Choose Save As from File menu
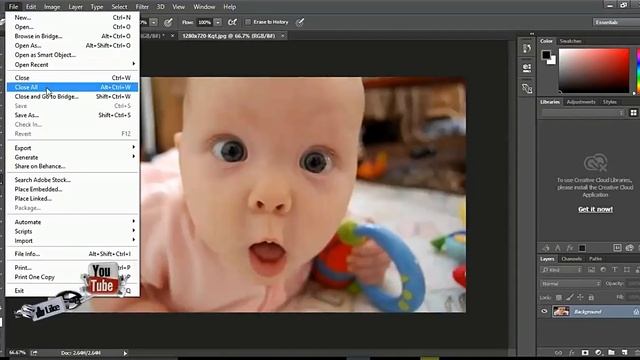Screen dimensions: 640x360 point(72,115)
